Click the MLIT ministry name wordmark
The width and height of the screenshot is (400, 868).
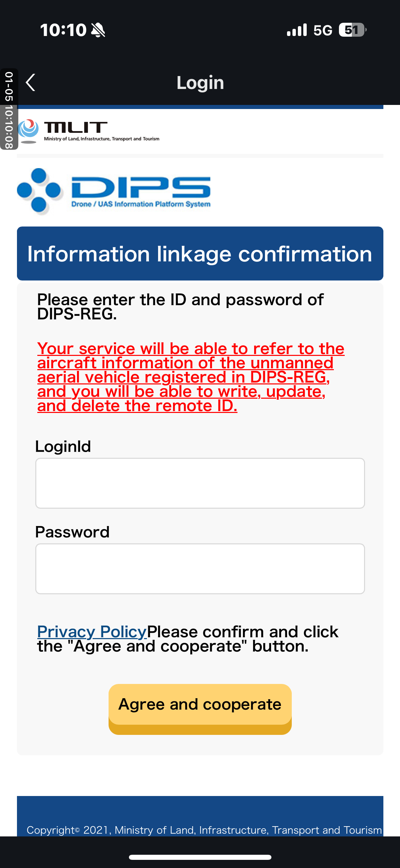(x=101, y=131)
